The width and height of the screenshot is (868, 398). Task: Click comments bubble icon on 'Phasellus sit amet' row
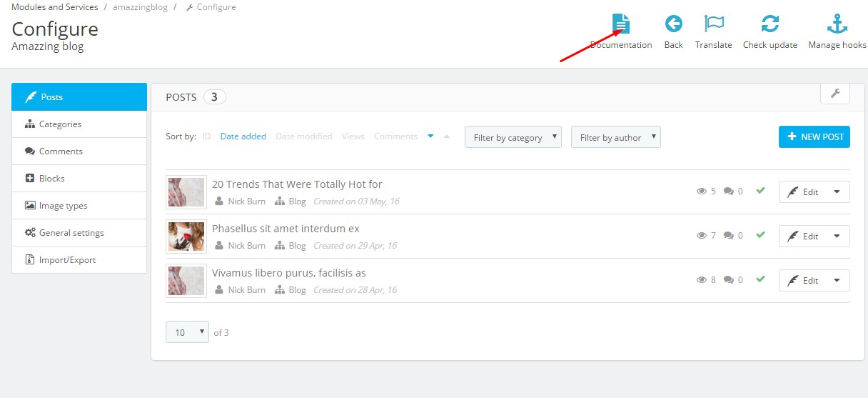pos(729,236)
